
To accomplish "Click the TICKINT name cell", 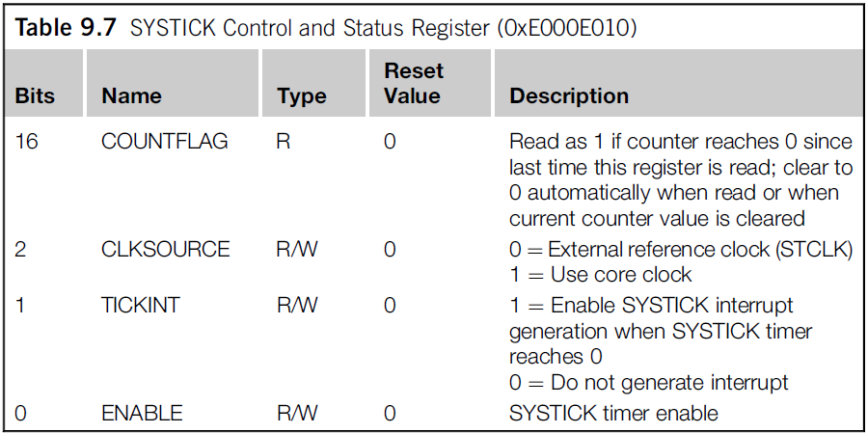I will click(141, 306).
